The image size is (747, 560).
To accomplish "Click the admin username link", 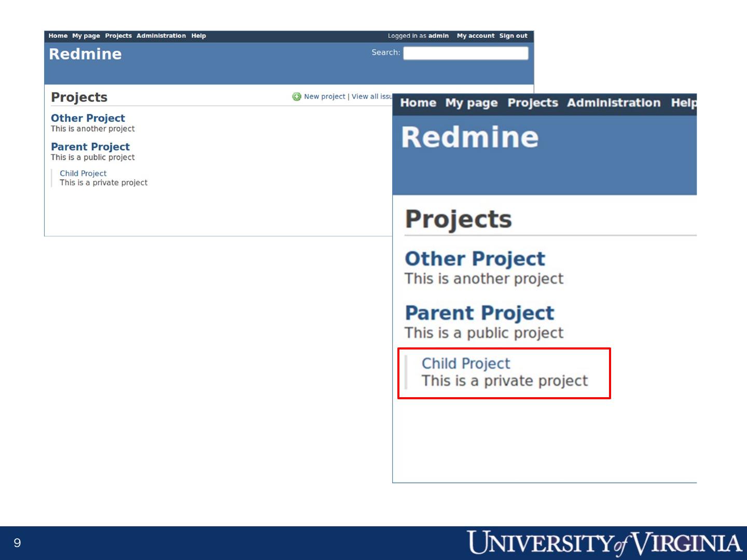I will [438, 36].
